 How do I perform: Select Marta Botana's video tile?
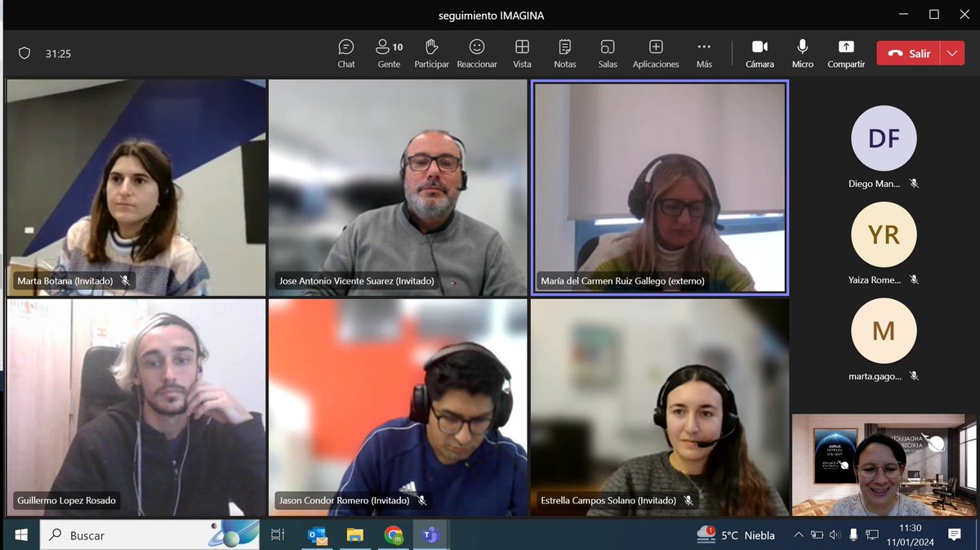tap(136, 187)
